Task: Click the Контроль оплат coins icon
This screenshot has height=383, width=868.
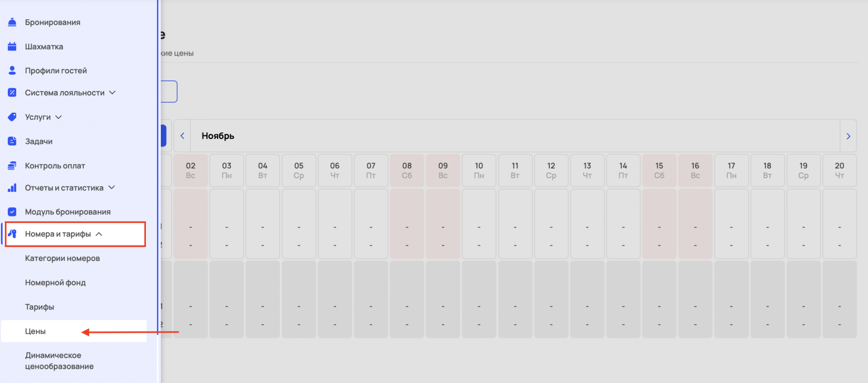Action: pyautogui.click(x=12, y=165)
